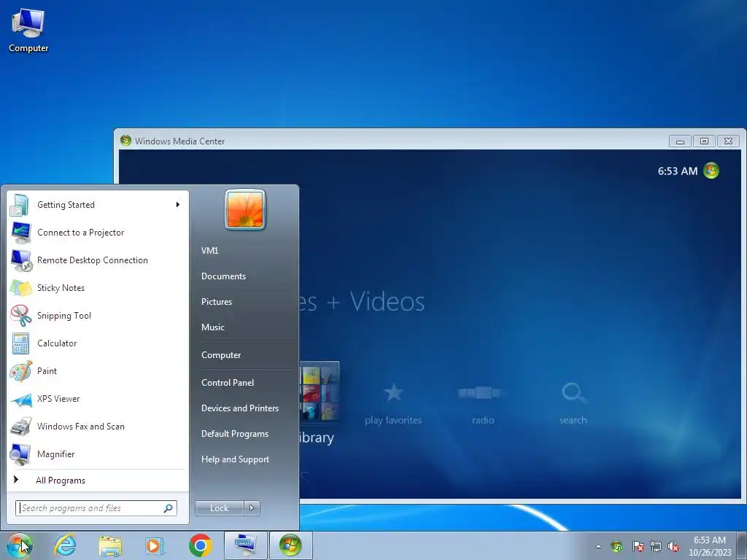The image size is (747, 560).
Task: Select search in Media Center
Action: pyautogui.click(x=573, y=404)
